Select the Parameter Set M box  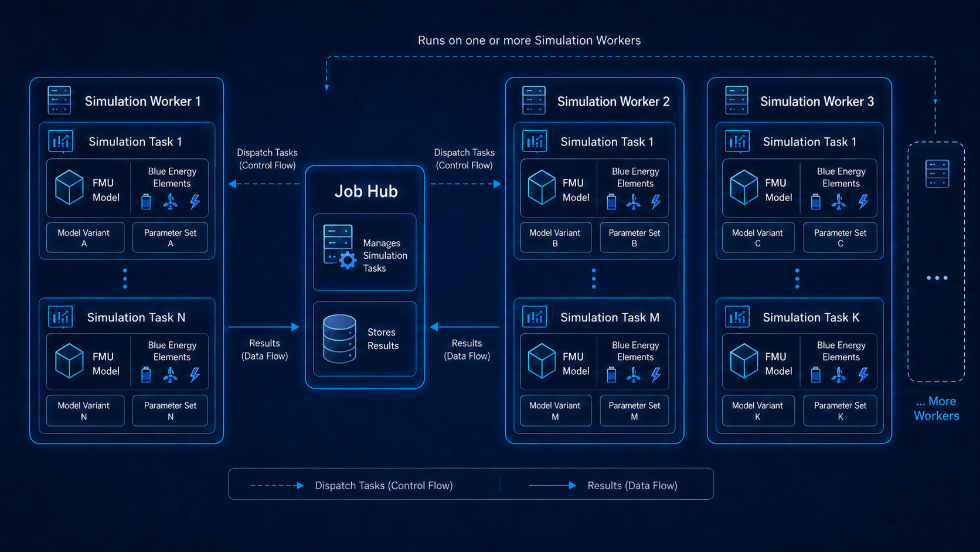tap(634, 411)
